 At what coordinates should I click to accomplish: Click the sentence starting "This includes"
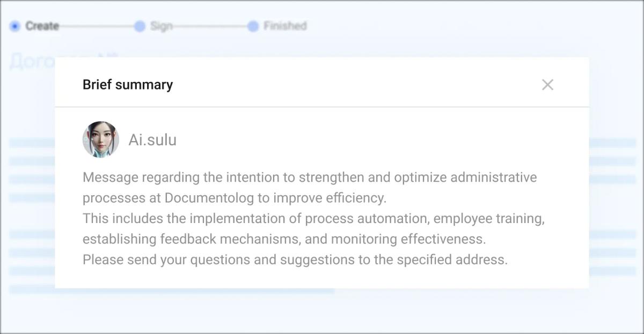(x=313, y=219)
